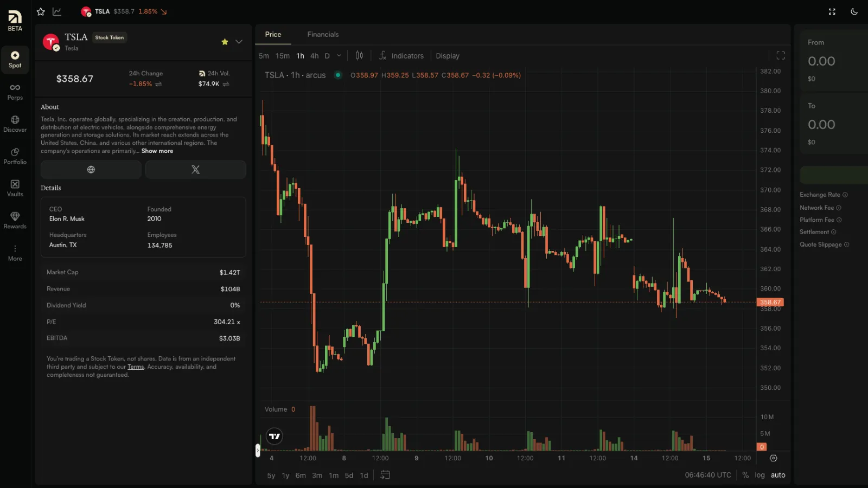Select the 1h timeframe
This screenshot has height=488, width=868.
click(300, 56)
